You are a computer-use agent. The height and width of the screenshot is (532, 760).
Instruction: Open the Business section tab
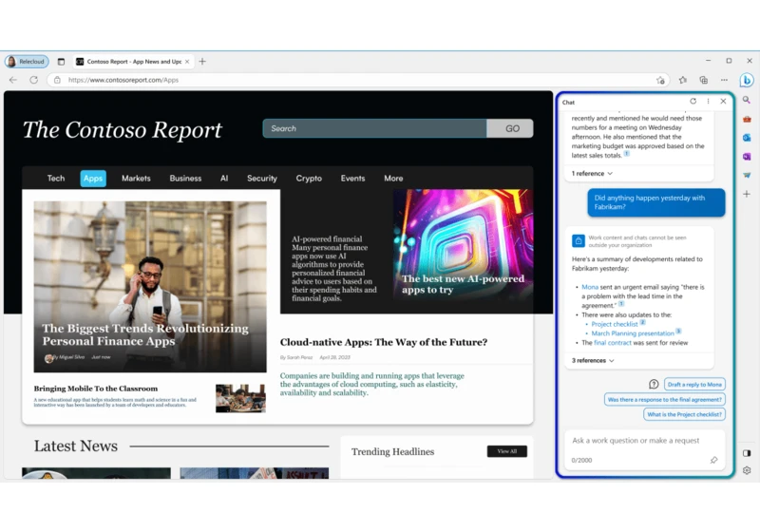[185, 179]
